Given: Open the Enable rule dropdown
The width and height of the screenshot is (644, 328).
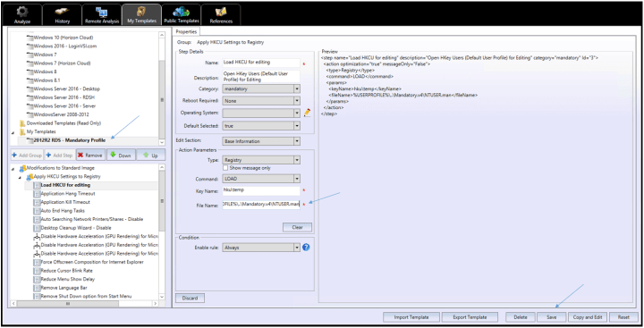Looking at the screenshot, I should pyautogui.click(x=261, y=248).
